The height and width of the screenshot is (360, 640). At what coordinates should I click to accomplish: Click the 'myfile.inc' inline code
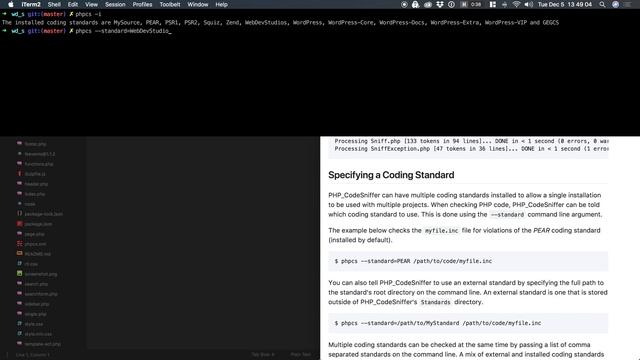pyautogui.click(x=441, y=231)
